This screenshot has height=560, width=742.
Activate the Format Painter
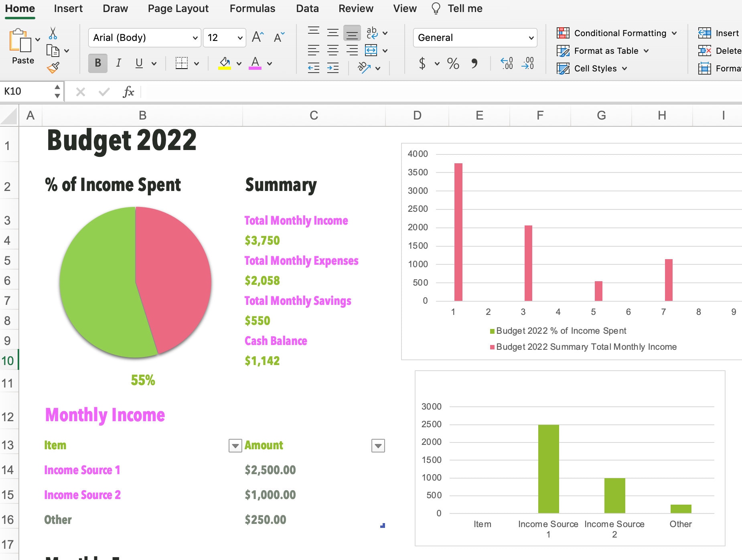pos(53,67)
